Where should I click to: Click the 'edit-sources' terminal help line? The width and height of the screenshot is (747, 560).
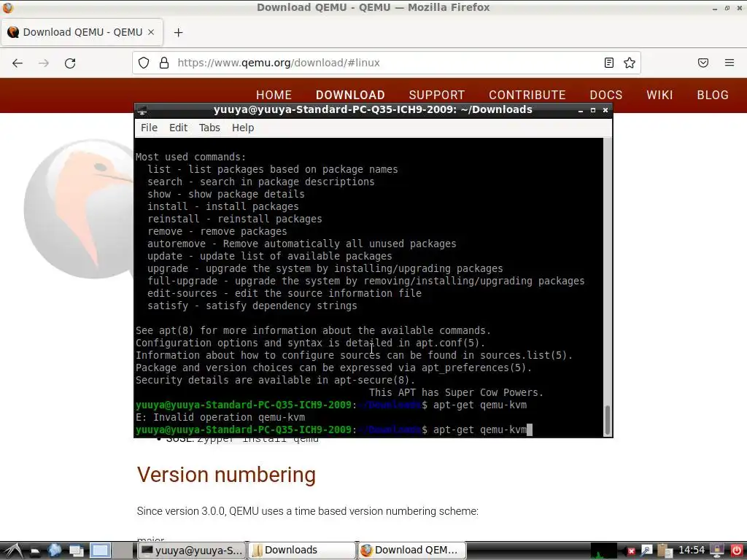point(285,293)
